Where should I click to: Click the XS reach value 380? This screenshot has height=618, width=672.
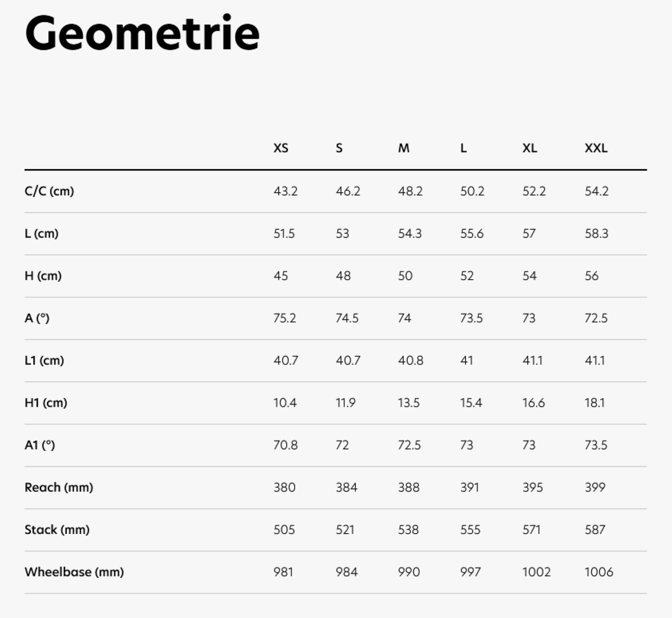pyautogui.click(x=285, y=487)
